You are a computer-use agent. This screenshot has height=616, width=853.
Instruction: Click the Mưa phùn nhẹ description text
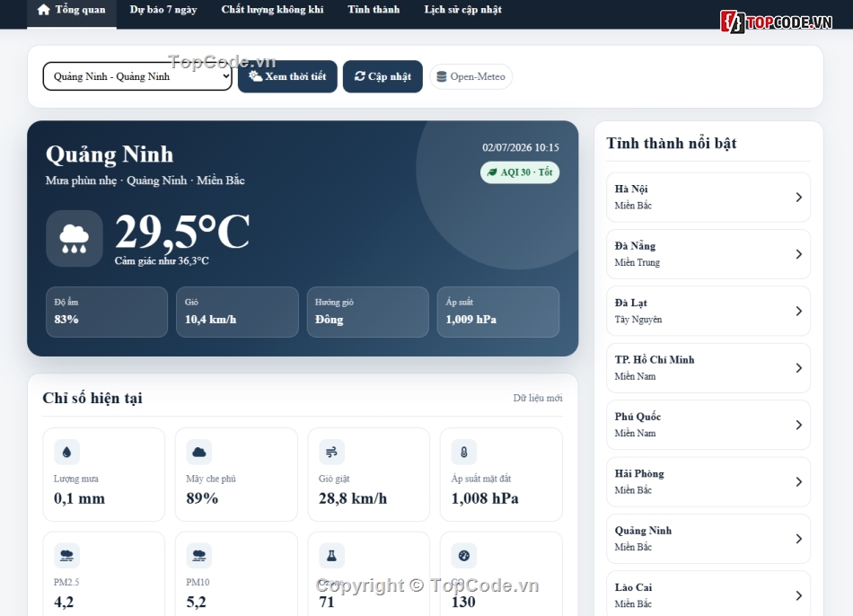pyautogui.click(x=81, y=180)
